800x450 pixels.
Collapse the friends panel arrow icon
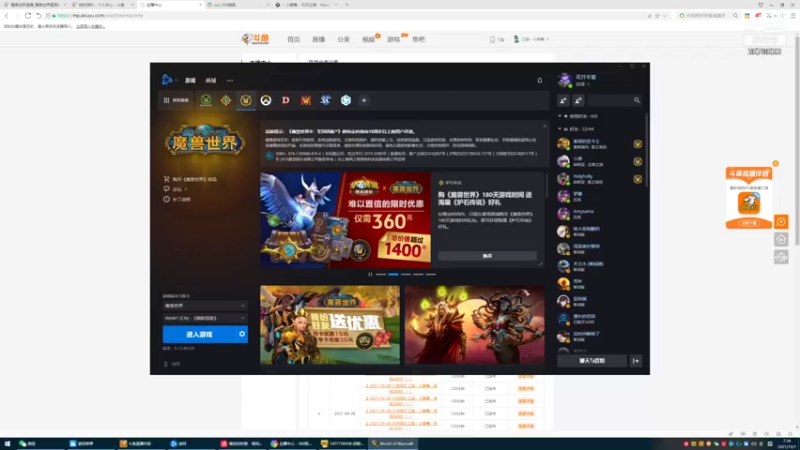636,361
